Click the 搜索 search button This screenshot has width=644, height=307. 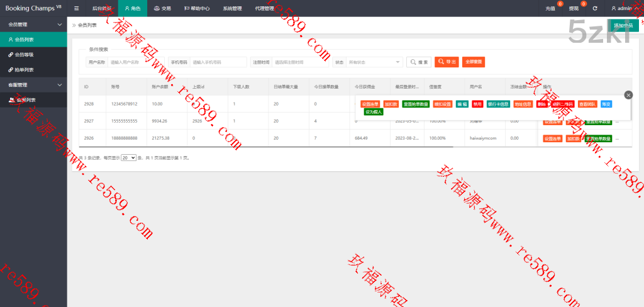[419, 62]
